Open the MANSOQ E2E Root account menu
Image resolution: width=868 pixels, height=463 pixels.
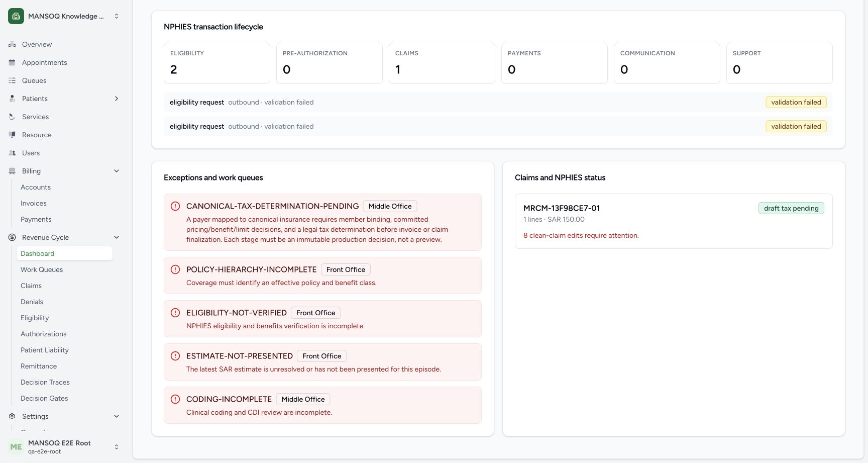point(64,447)
